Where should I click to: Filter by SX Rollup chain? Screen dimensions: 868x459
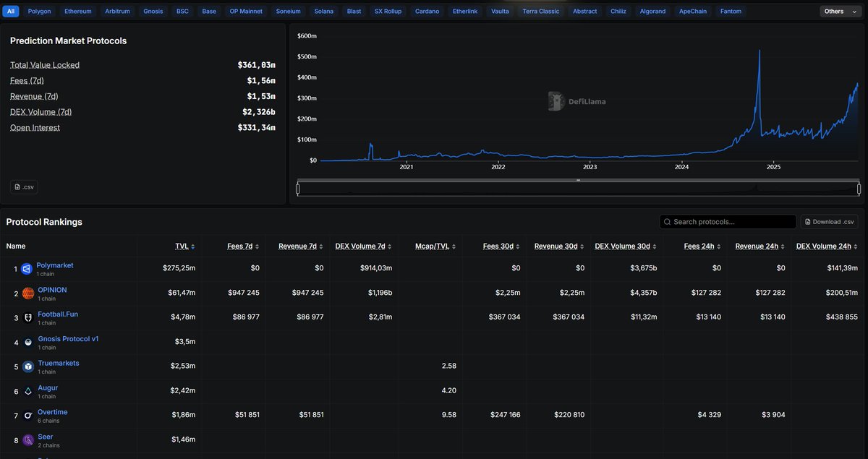(x=389, y=12)
